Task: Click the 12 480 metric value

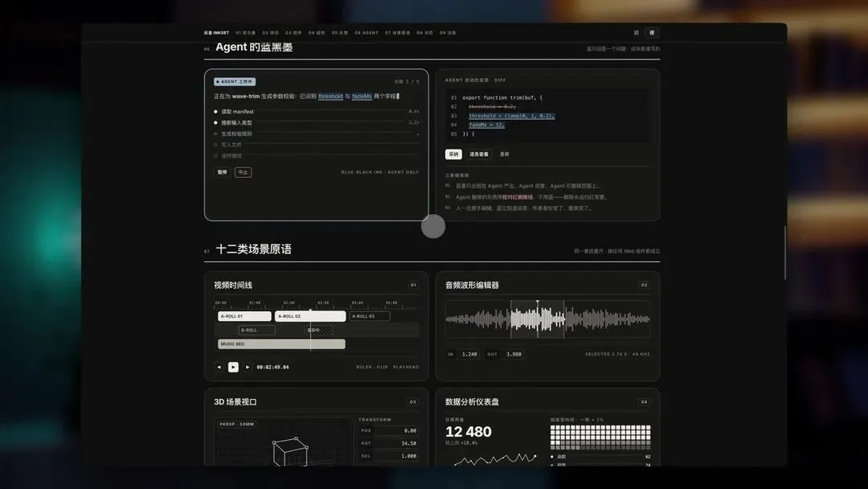Action: pyautogui.click(x=469, y=432)
